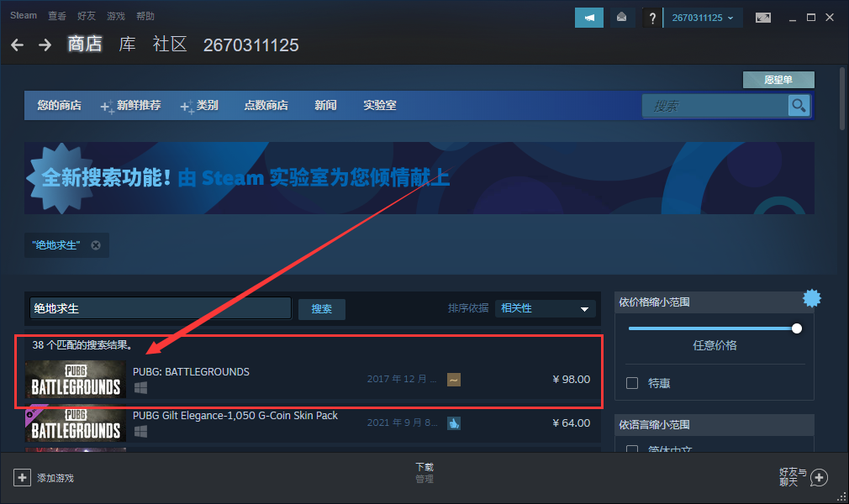This screenshot has height=504, width=849.
Task: Click the 好友与聊天 label
Action: click(x=793, y=477)
